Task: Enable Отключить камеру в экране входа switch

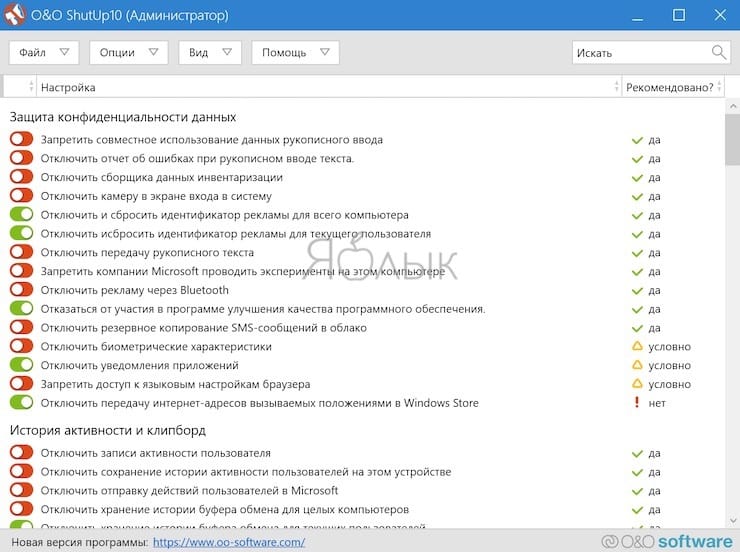Action: point(21,196)
